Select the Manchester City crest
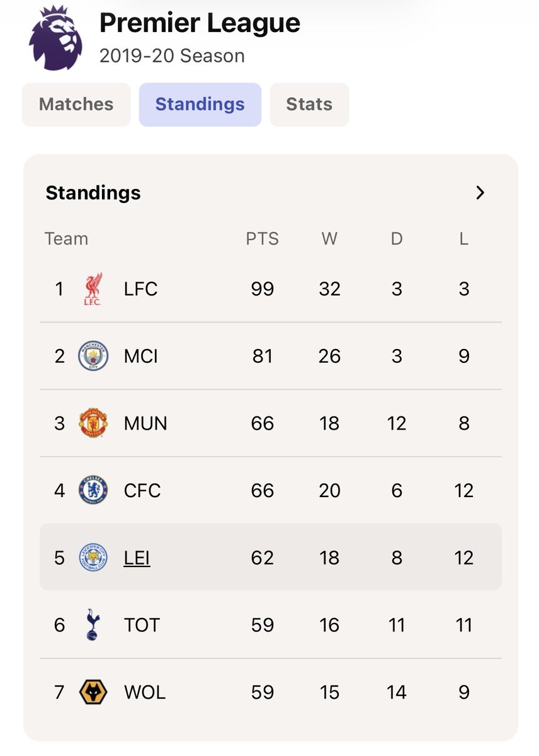This screenshot has height=756, width=539. (x=93, y=357)
